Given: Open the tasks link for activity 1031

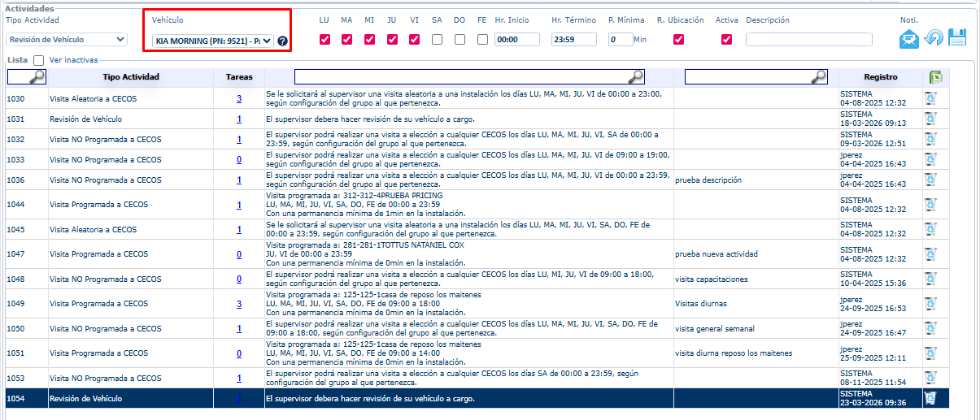Looking at the screenshot, I should coord(239,119).
